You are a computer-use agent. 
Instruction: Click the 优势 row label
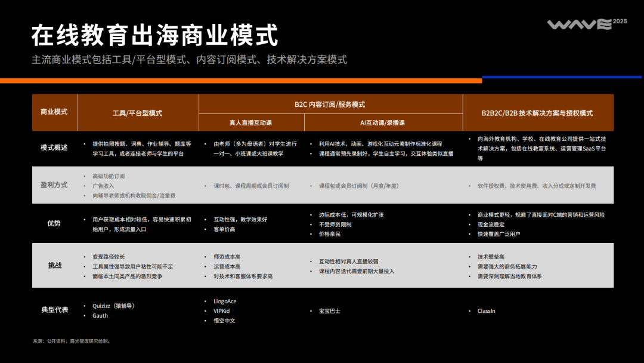click(53, 222)
